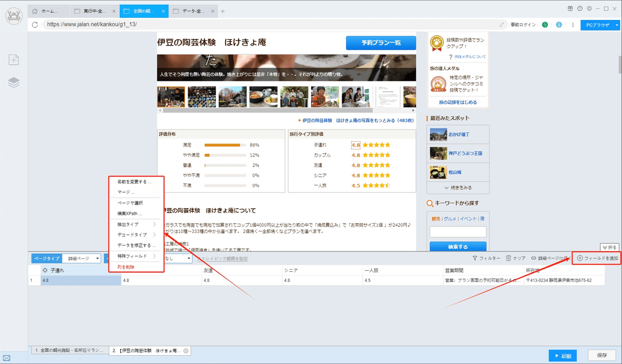Open the 松山城 spot link
Screen dimensions: 622x364
[x=456, y=172]
